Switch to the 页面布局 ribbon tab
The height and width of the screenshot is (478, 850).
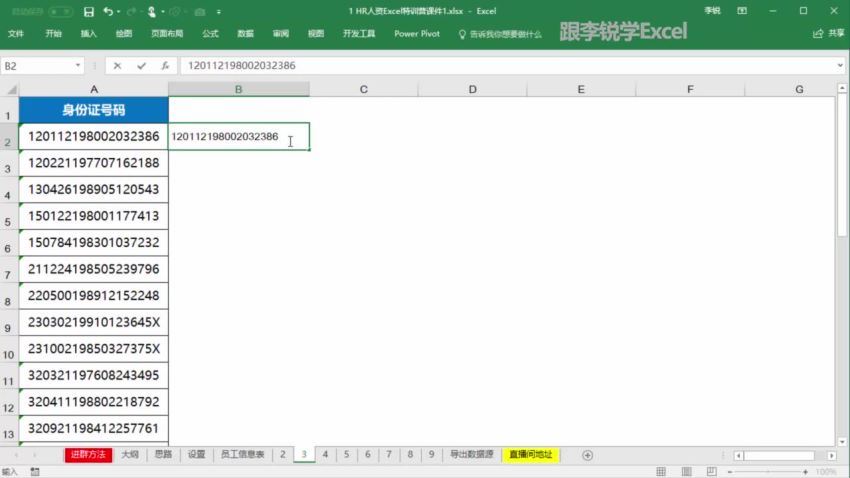167,34
